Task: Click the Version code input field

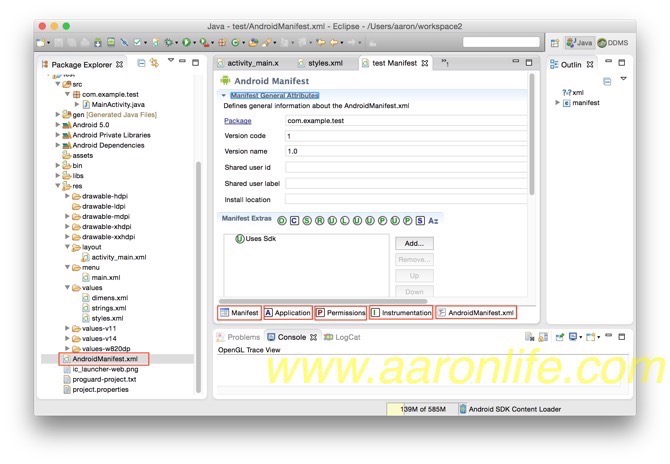Action: pyautogui.click(x=406, y=136)
